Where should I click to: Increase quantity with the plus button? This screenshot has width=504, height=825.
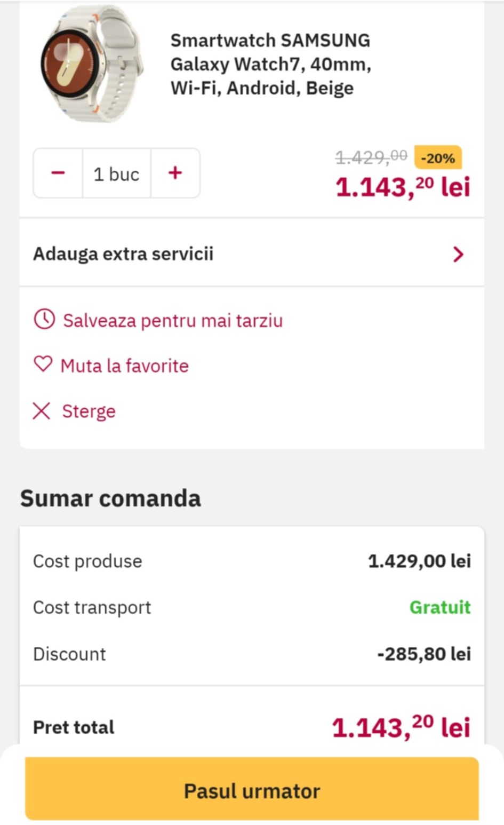pos(175,173)
